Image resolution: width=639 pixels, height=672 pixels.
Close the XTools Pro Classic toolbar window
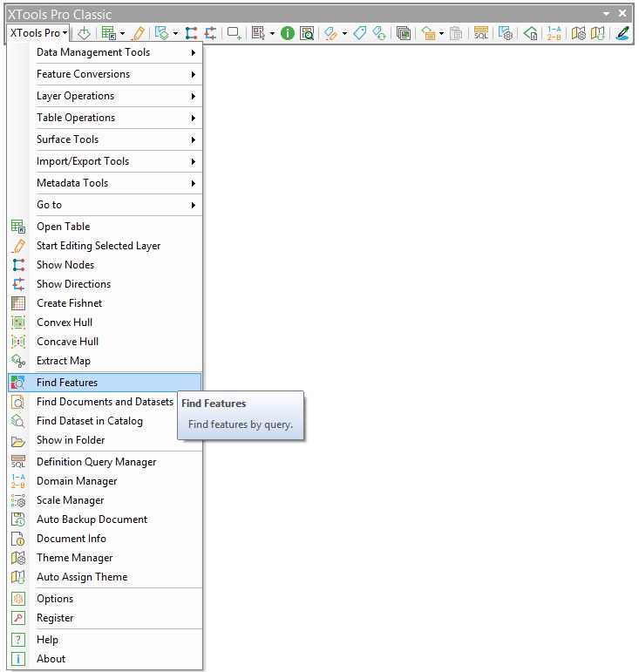coord(622,14)
